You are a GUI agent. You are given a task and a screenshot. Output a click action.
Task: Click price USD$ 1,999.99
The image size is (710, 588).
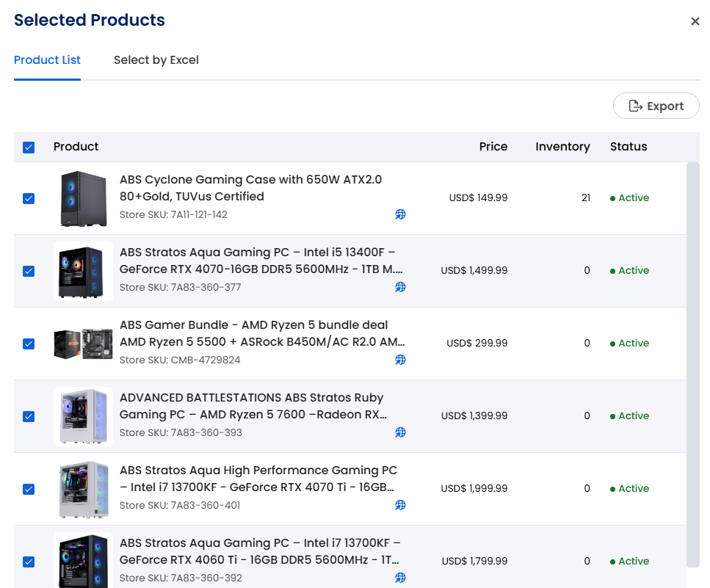tap(474, 488)
